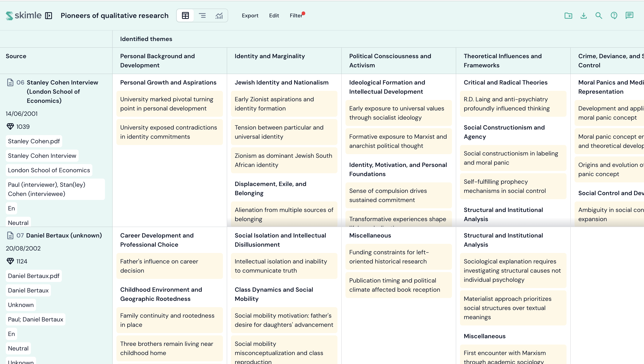Open the Filter options
Viewport: 644px width, 364px height.
296,15
